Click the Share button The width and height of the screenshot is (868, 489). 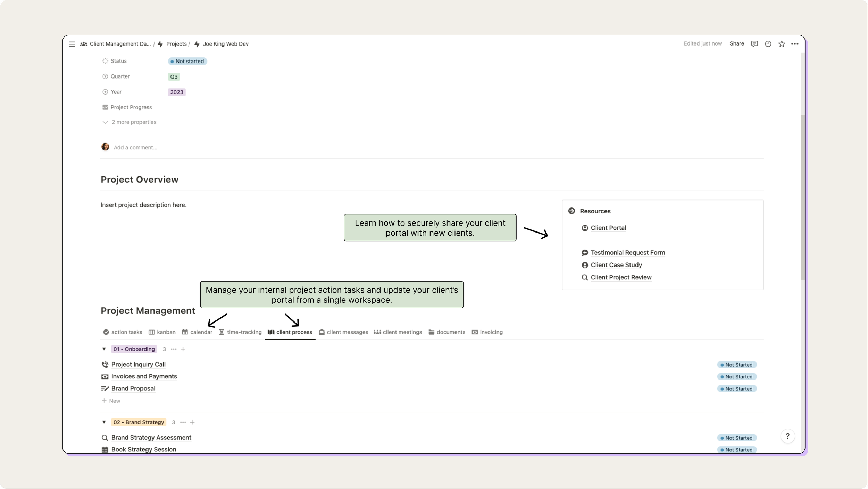pos(737,43)
